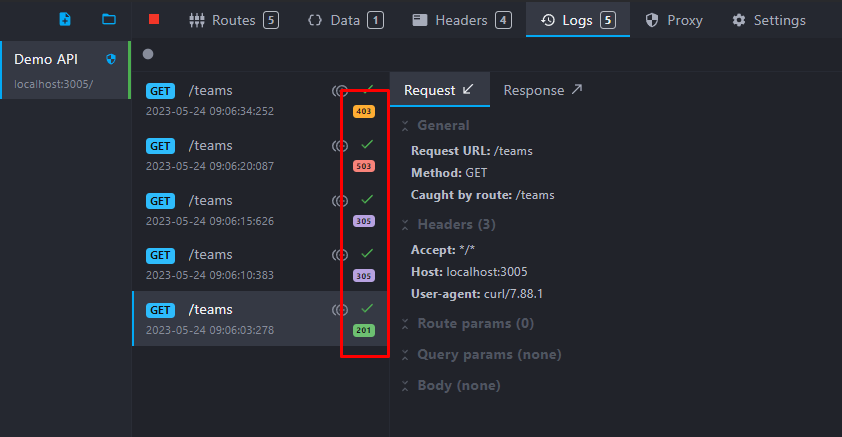Stop the server with red square
This screenshot has width=842, height=437.
tap(153, 19)
